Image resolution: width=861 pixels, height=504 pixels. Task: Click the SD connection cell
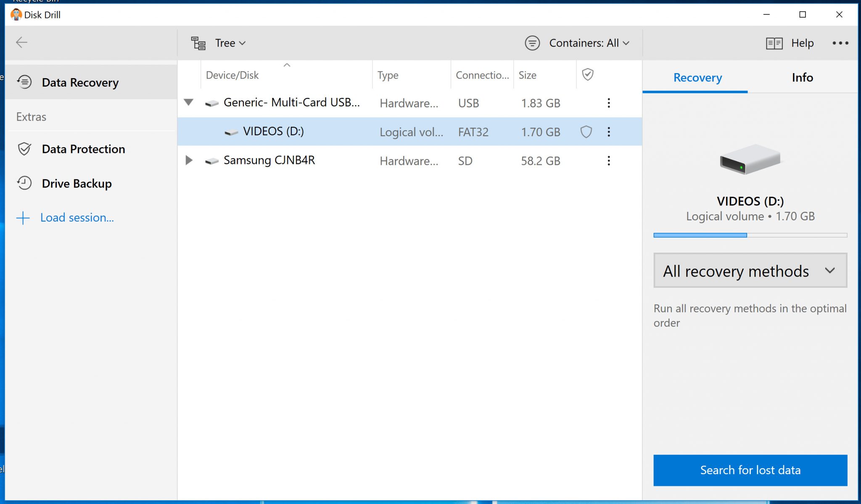(465, 161)
